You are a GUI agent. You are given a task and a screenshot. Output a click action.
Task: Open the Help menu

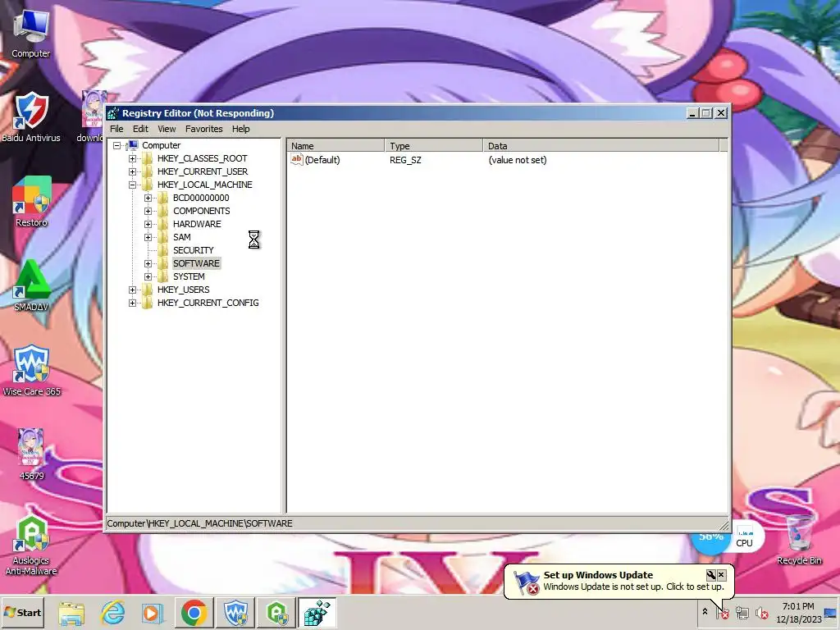240,129
